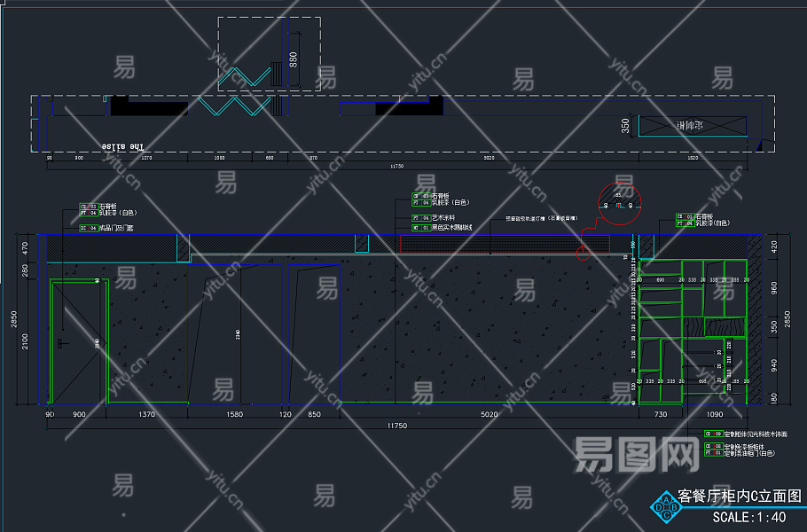The height and width of the screenshot is (532, 807).
Task: Select the crossed rectangle cabinet symbol in plan
Action: [x=693, y=126]
